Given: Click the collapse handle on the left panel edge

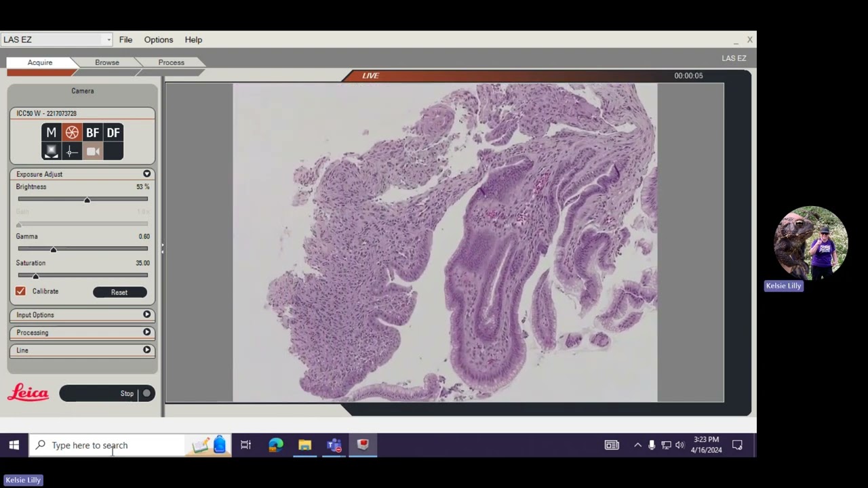Looking at the screenshot, I should pyautogui.click(x=162, y=249).
